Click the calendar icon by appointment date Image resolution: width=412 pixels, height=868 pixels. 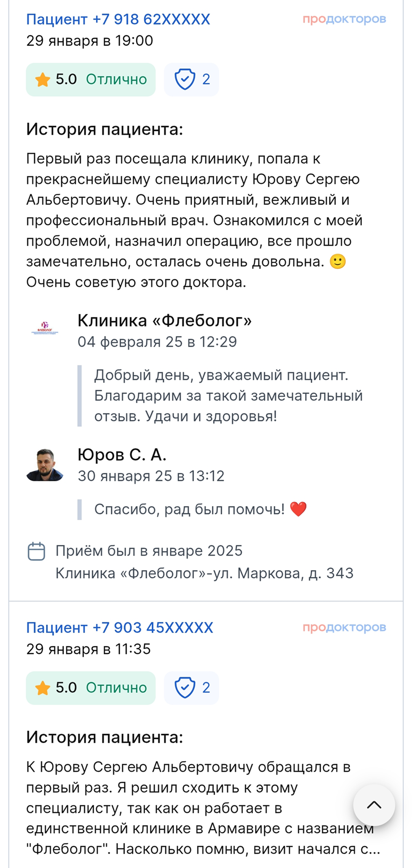37,551
